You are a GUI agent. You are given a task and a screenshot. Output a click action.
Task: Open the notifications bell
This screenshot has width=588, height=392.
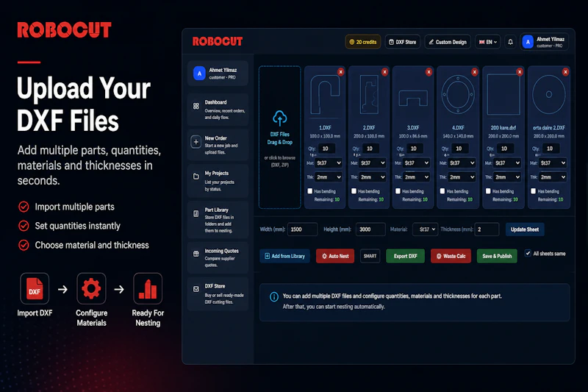click(510, 42)
